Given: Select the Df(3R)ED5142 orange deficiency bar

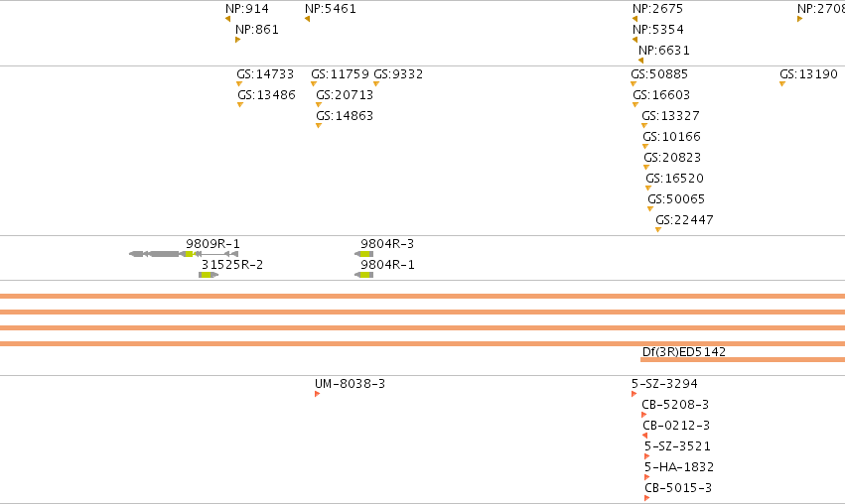Looking at the screenshot, I should 743,360.
